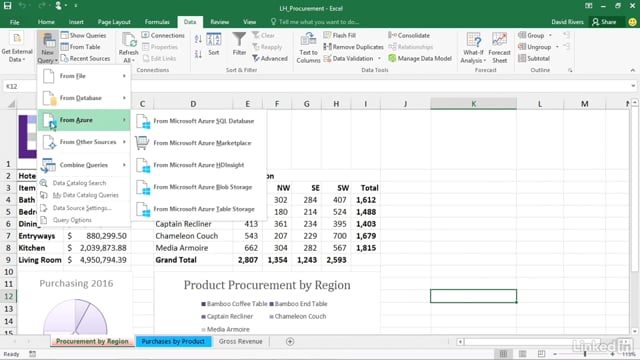Open the What-If Analysis dropdown
Viewport: 640px width, 360px height.
pyautogui.click(x=473, y=48)
